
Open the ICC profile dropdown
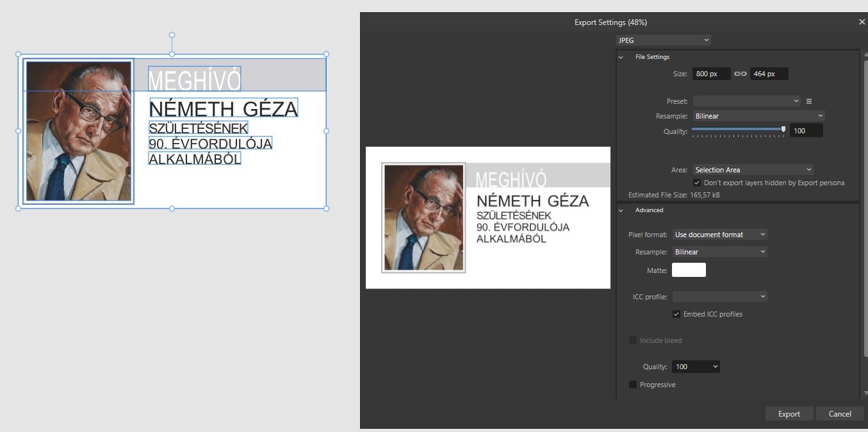tap(720, 297)
